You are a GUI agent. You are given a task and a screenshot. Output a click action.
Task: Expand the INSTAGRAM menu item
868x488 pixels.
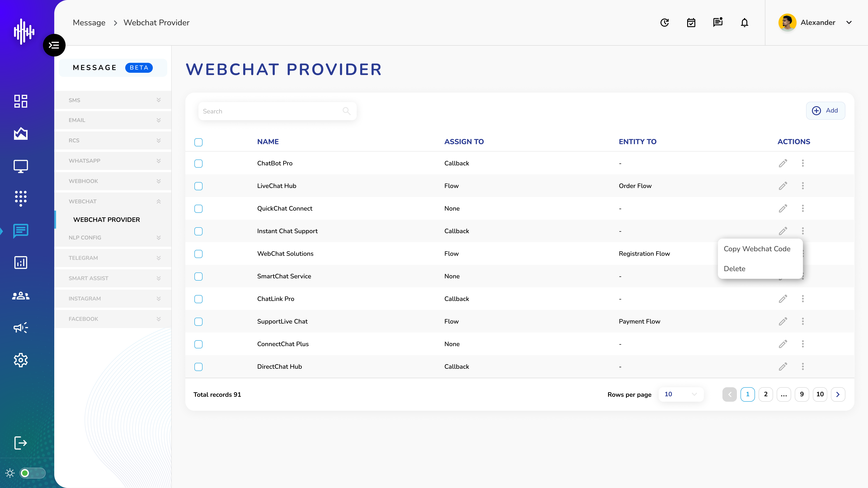[113, 299]
